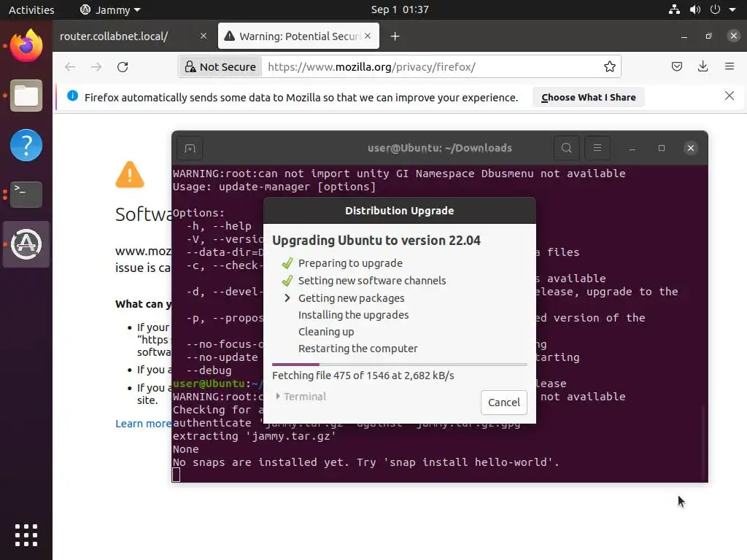747x560 pixels.
Task: Show applications grid
Action: click(26, 534)
